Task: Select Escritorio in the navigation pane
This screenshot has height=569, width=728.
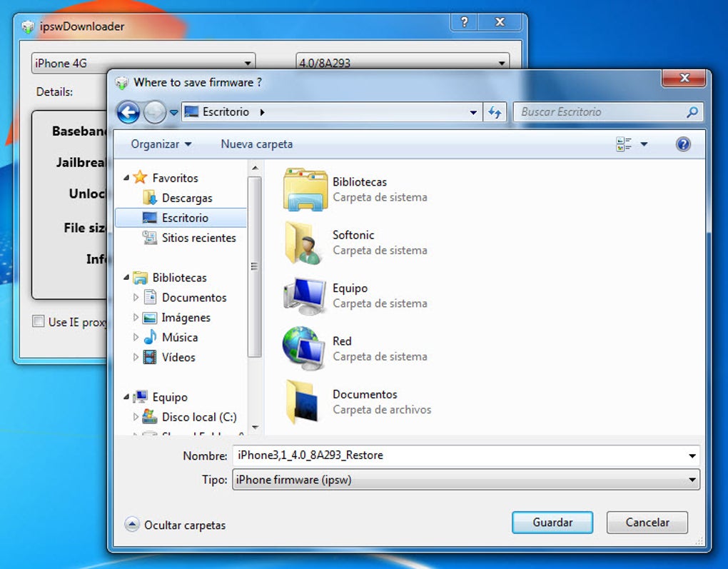Action: (181, 218)
